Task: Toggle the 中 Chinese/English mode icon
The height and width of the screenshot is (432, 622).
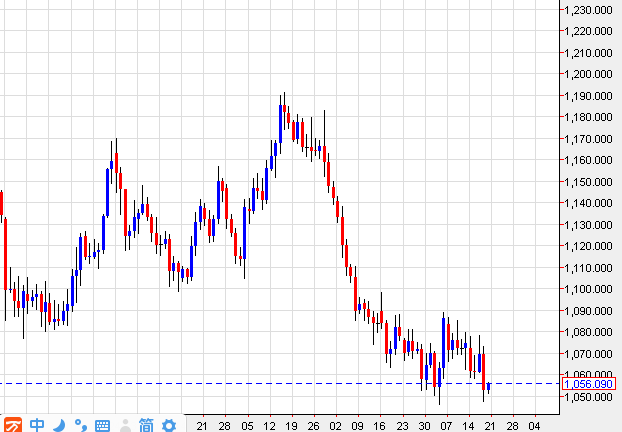Action: [x=37, y=425]
